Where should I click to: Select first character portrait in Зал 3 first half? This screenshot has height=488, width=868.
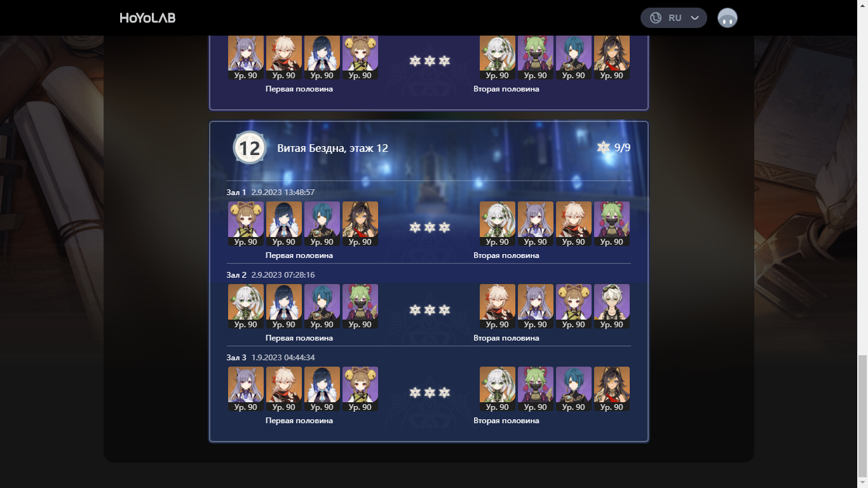(246, 389)
